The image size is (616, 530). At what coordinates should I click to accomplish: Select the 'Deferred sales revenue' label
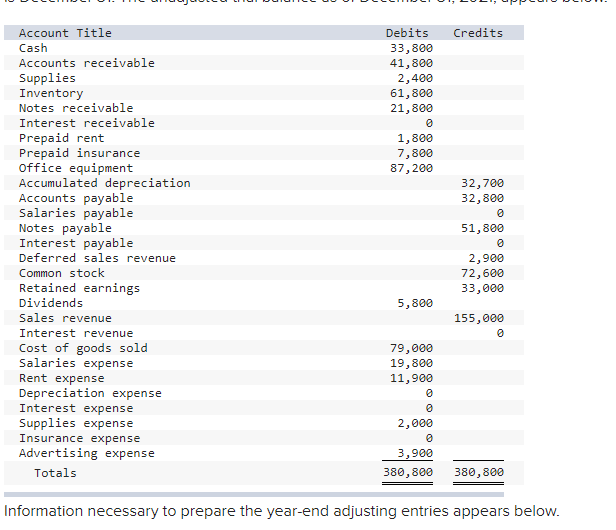coord(97,258)
